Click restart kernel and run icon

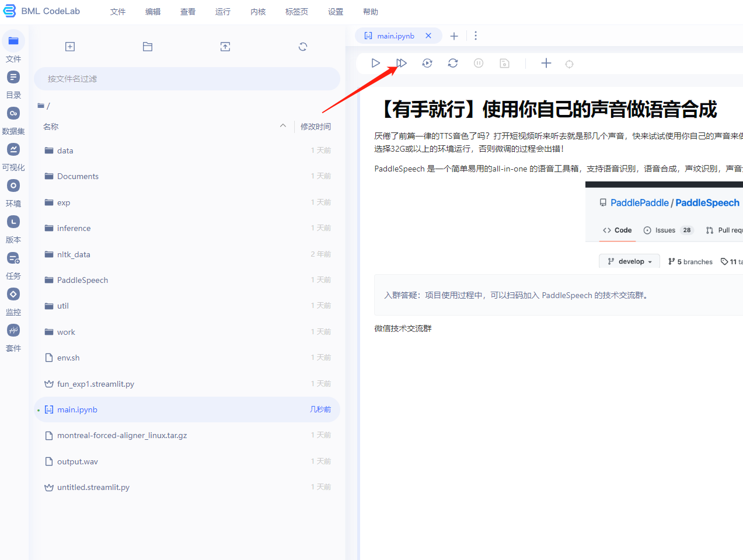point(427,63)
